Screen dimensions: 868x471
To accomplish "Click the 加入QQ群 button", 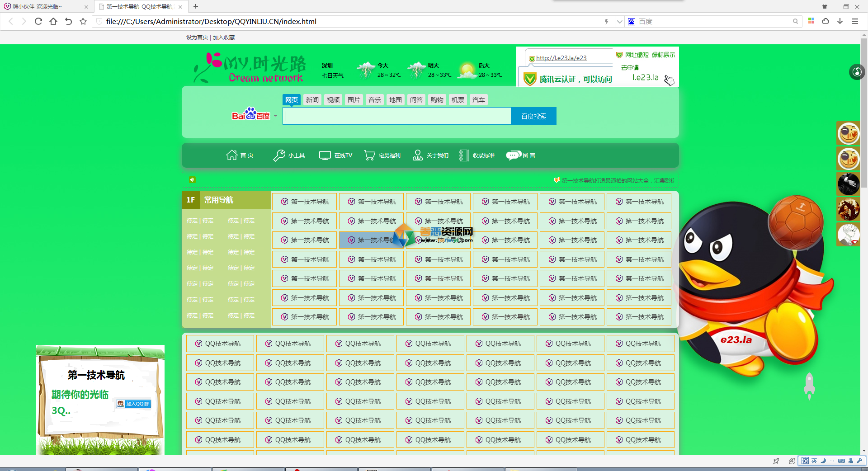I will 133,404.
